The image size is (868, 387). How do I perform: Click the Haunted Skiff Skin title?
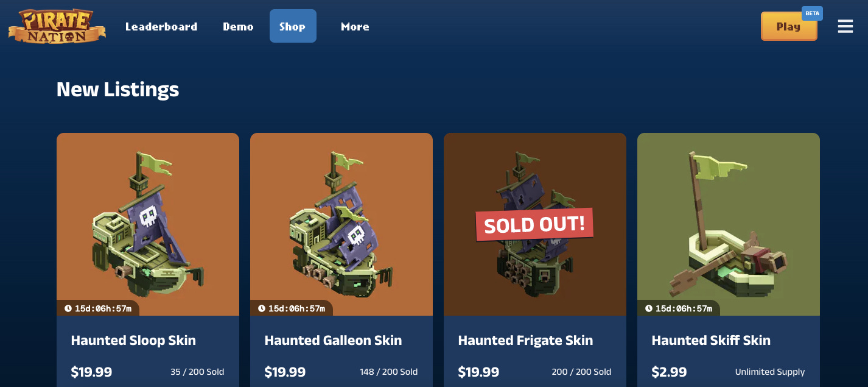pos(711,340)
